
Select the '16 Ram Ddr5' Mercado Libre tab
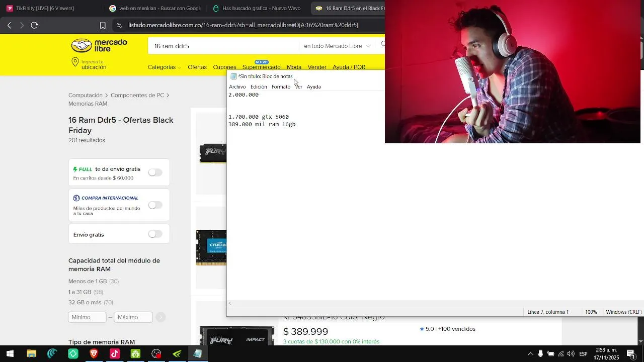[349, 8]
